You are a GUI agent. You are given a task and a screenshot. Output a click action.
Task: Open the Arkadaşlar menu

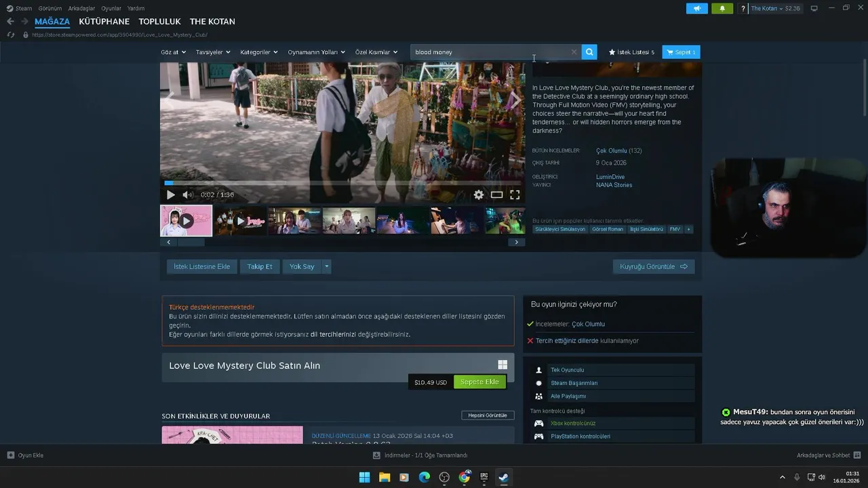(x=81, y=8)
